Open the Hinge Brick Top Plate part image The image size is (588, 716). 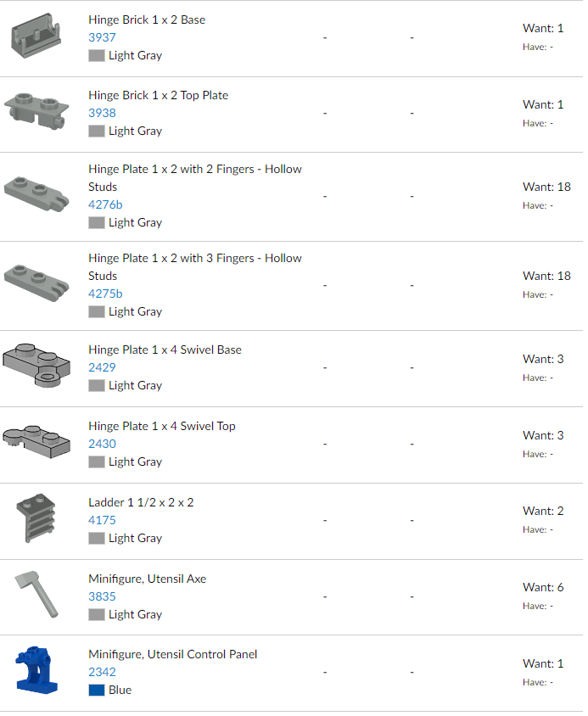coord(36,111)
